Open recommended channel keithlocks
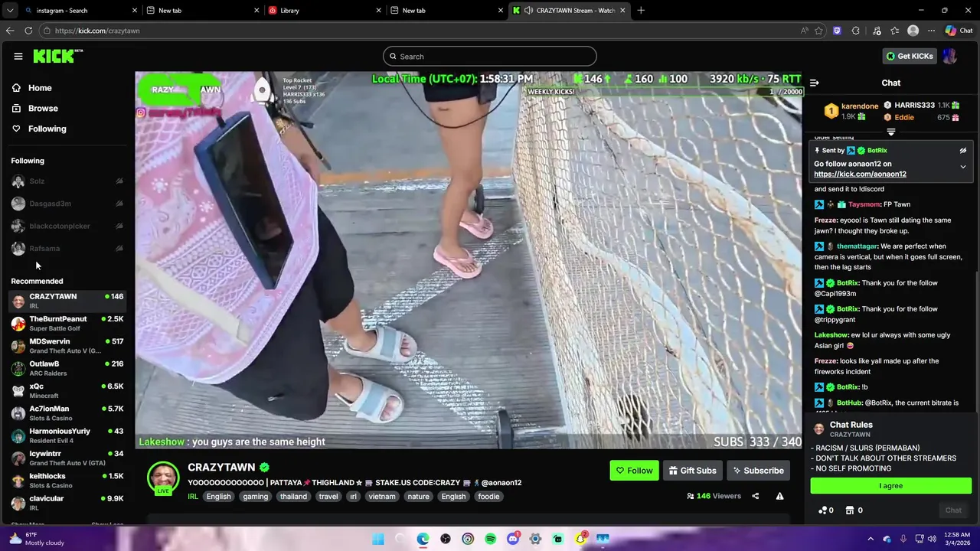The width and height of the screenshot is (980, 551). tap(67, 481)
